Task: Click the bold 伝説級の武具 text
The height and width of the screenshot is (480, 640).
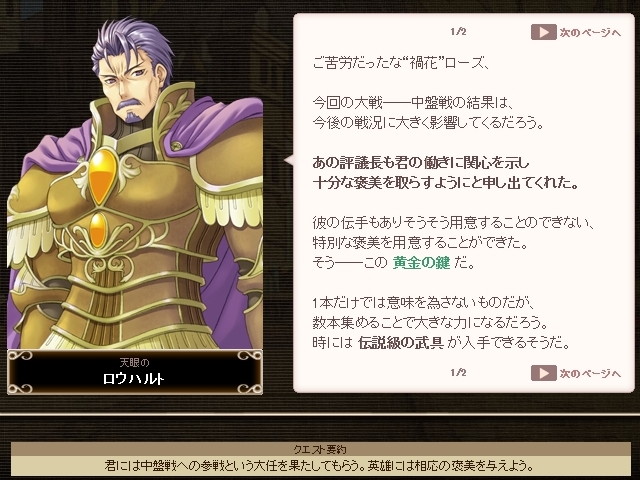Action: [401, 342]
